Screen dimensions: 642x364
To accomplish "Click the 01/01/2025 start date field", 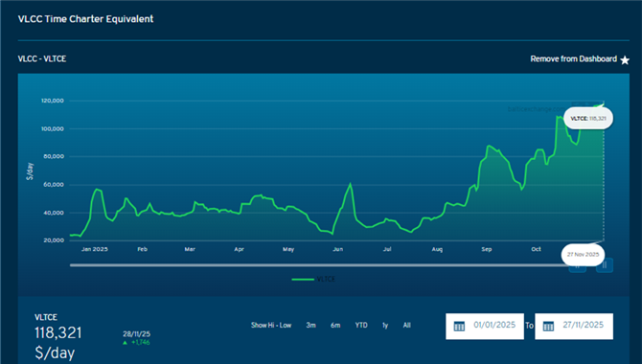I will pos(484,327).
